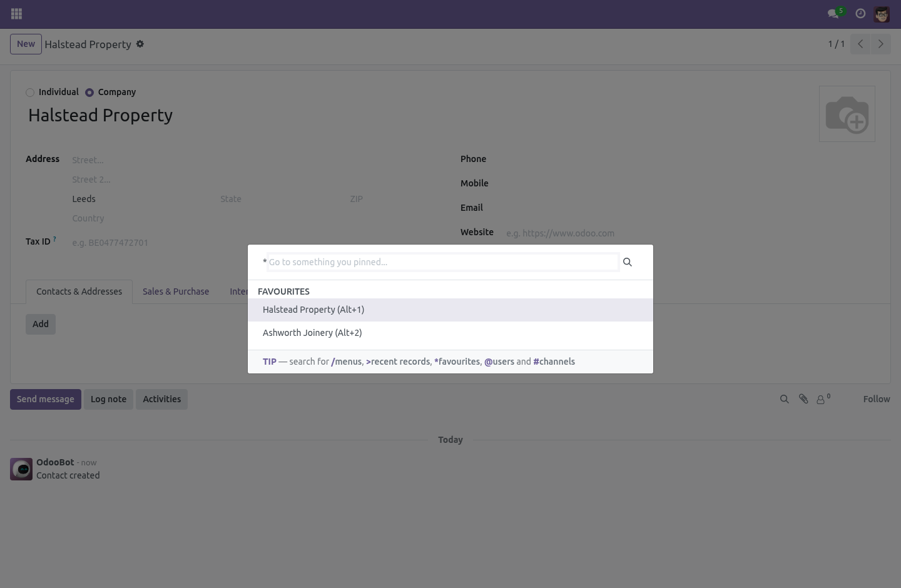
Task: Upload a contact photo via camera placeholder
Action: 847,114
